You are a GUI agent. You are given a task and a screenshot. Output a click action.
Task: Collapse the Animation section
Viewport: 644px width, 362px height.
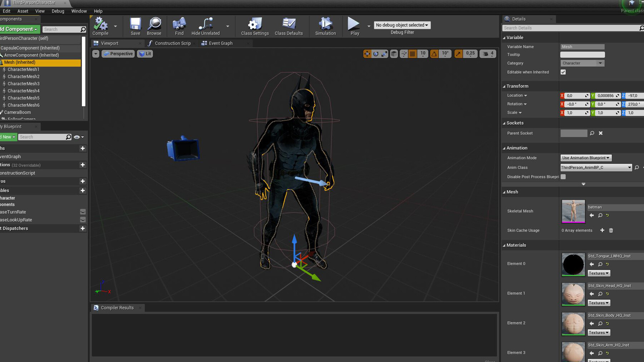[x=504, y=148]
